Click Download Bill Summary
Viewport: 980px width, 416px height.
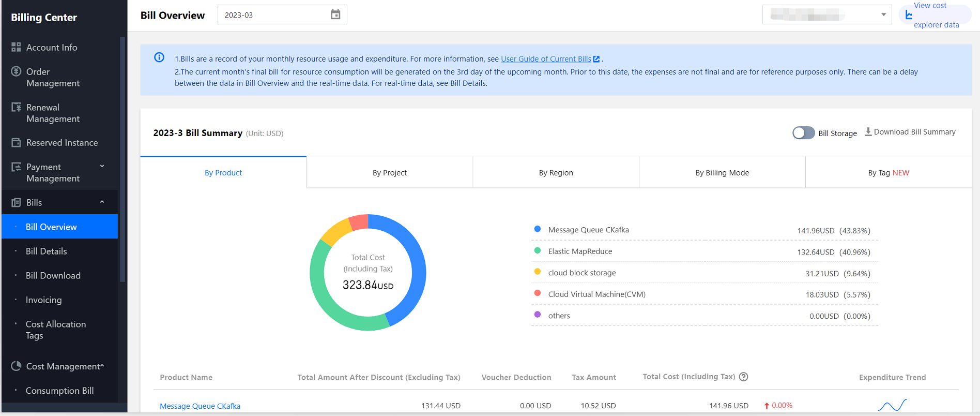(910, 132)
